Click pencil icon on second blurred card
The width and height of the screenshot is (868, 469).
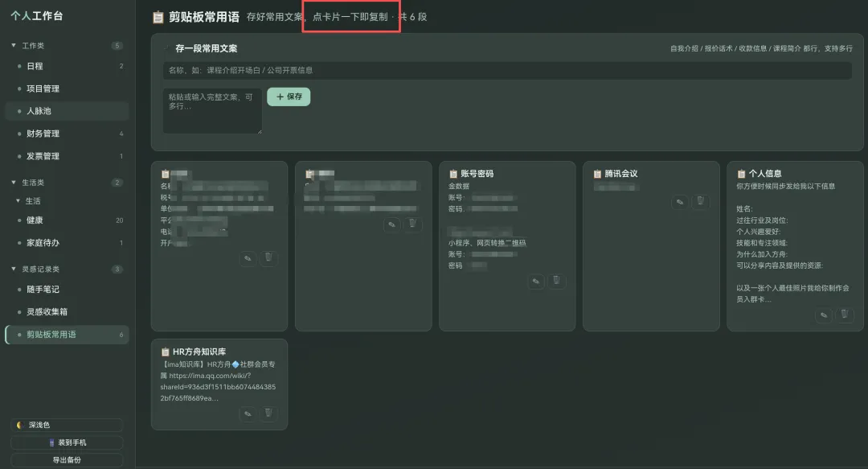tap(392, 224)
